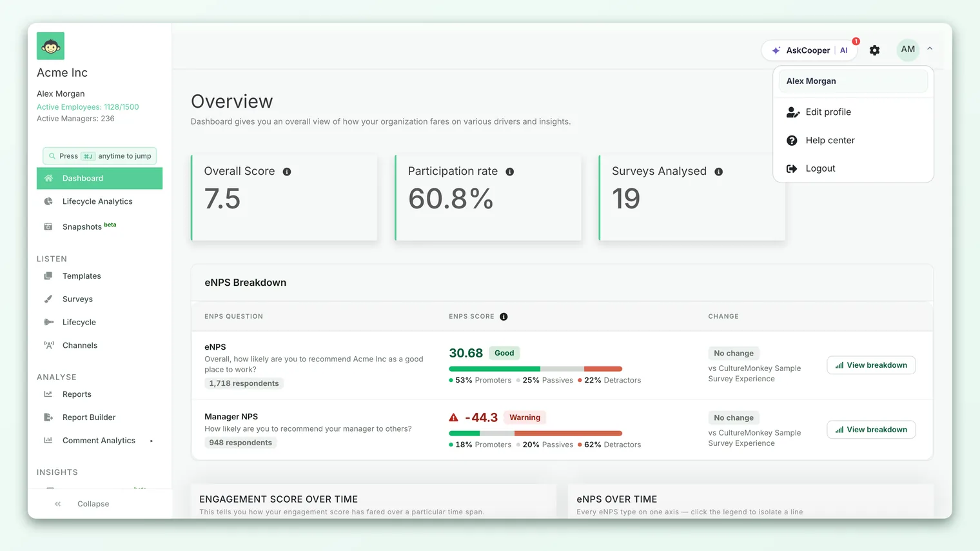Open Snapshots beta page
Screen dimensions: 980x551
pos(99,226)
